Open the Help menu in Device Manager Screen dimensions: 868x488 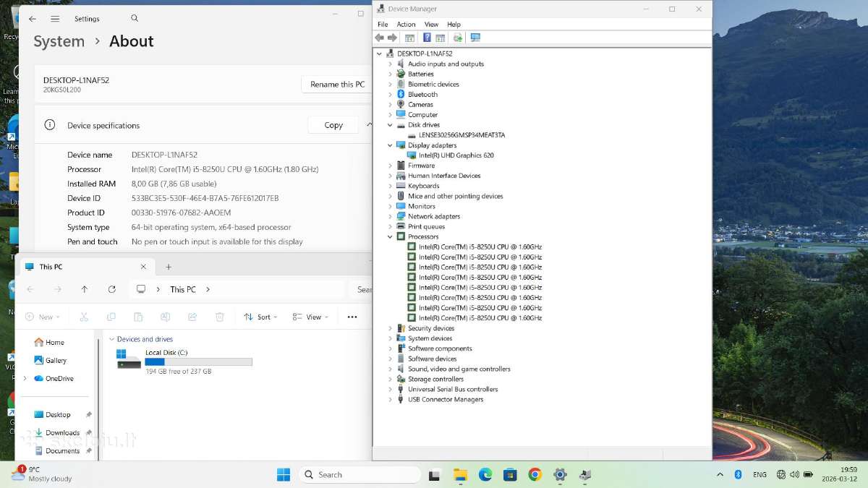(x=454, y=24)
